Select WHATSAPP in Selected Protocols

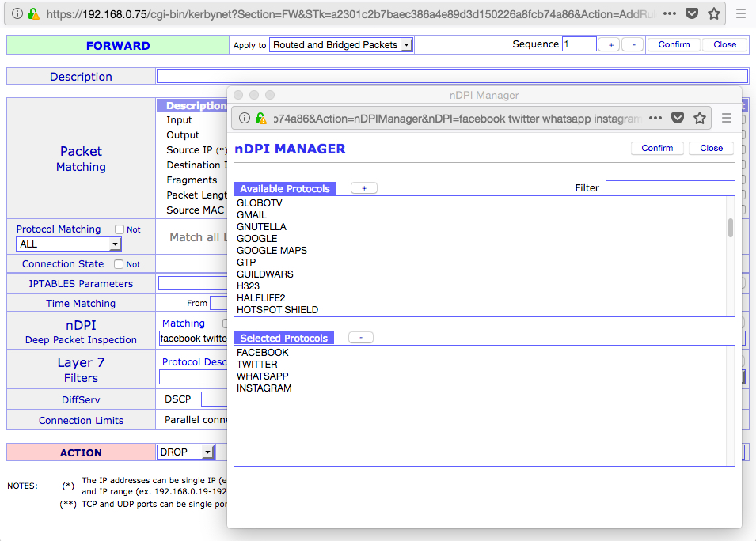[262, 376]
